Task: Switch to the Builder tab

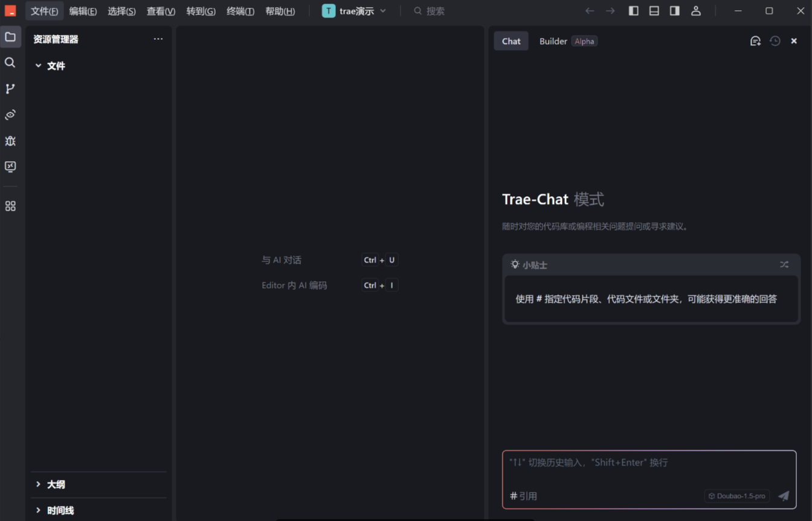Action: coord(553,41)
